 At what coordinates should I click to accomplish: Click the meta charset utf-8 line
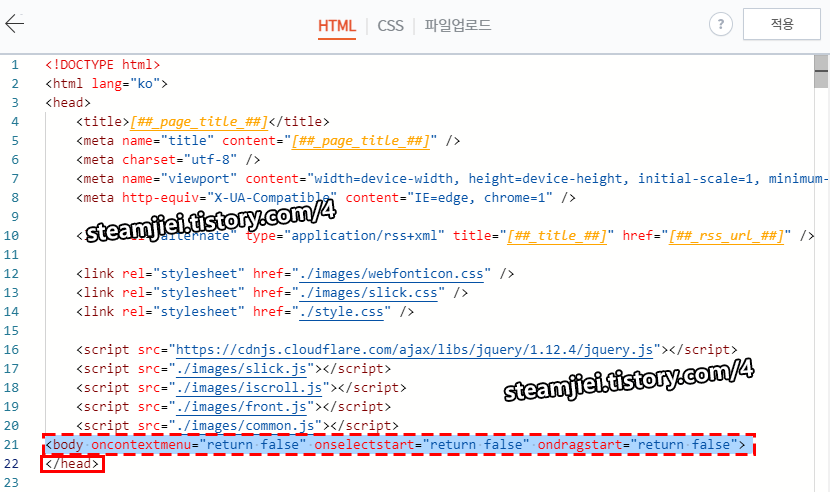168,160
